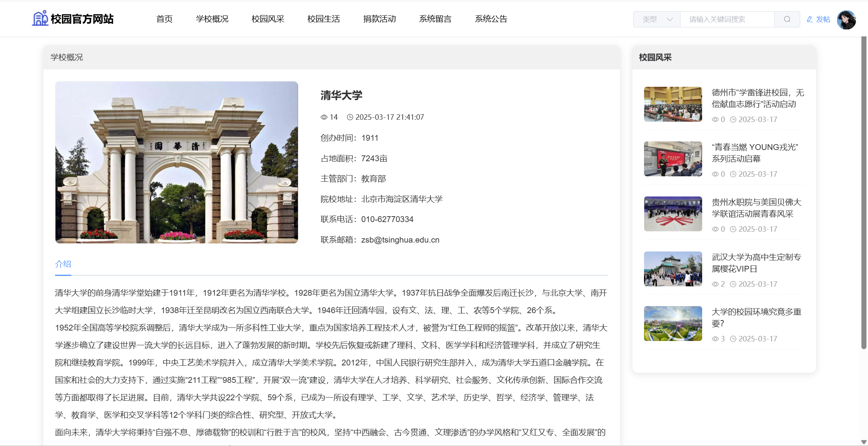Click the campus site logo icon
The height and width of the screenshot is (446, 868).
click(40, 19)
